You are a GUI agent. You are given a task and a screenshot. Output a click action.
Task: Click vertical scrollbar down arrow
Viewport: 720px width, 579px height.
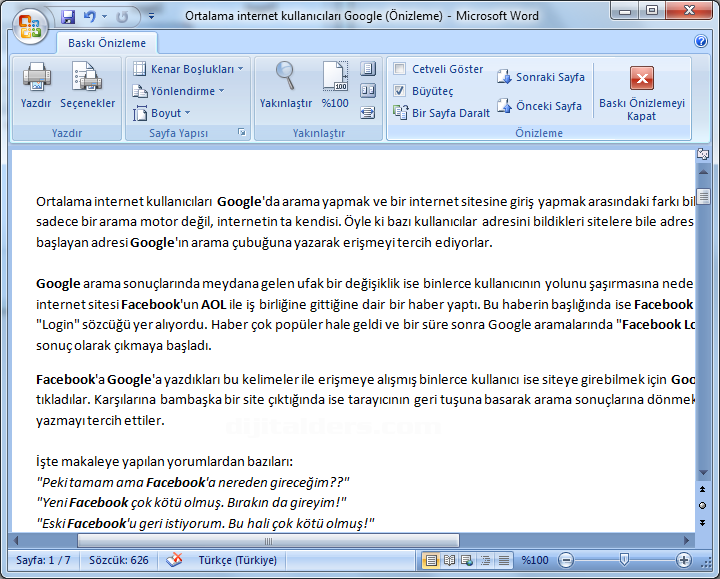point(703,472)
